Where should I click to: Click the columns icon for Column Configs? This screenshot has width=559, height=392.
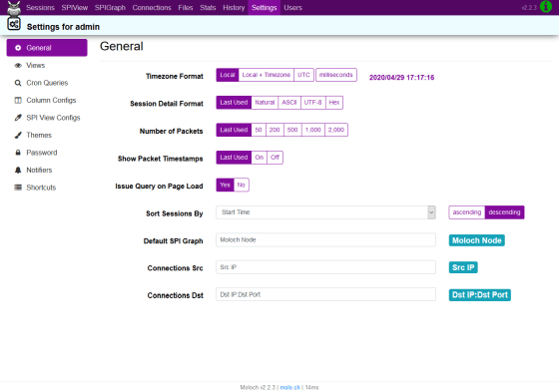pos(18,101)
